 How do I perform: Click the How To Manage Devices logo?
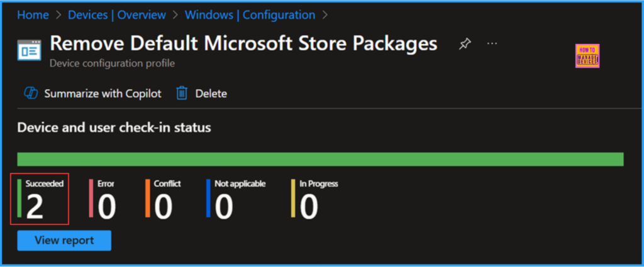click(x=587, y=56)
